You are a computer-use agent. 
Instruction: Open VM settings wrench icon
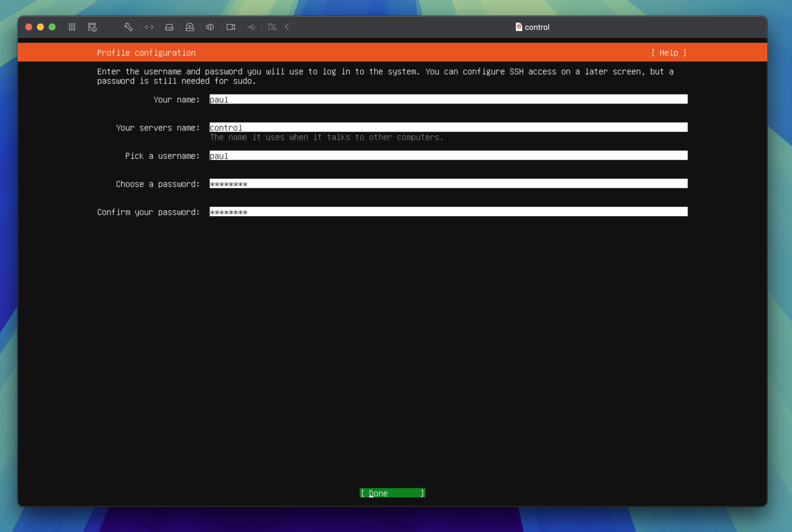[x=128, y=27]
